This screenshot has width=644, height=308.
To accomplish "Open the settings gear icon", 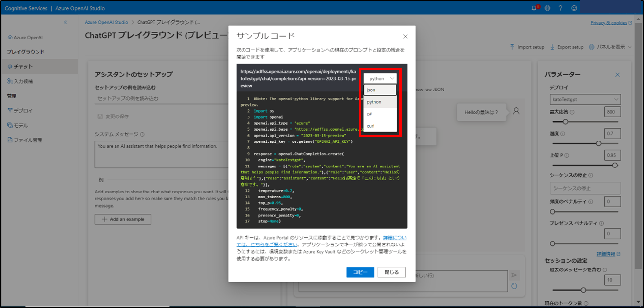I will pyautogui.click(x=547, y=8).
